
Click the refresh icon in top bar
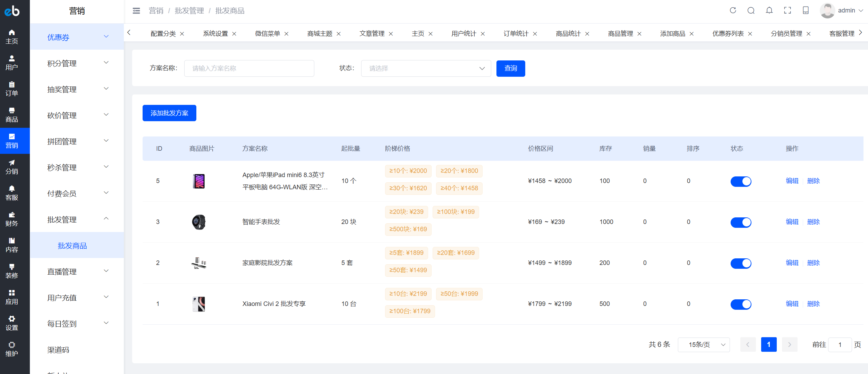click(733, 10)
